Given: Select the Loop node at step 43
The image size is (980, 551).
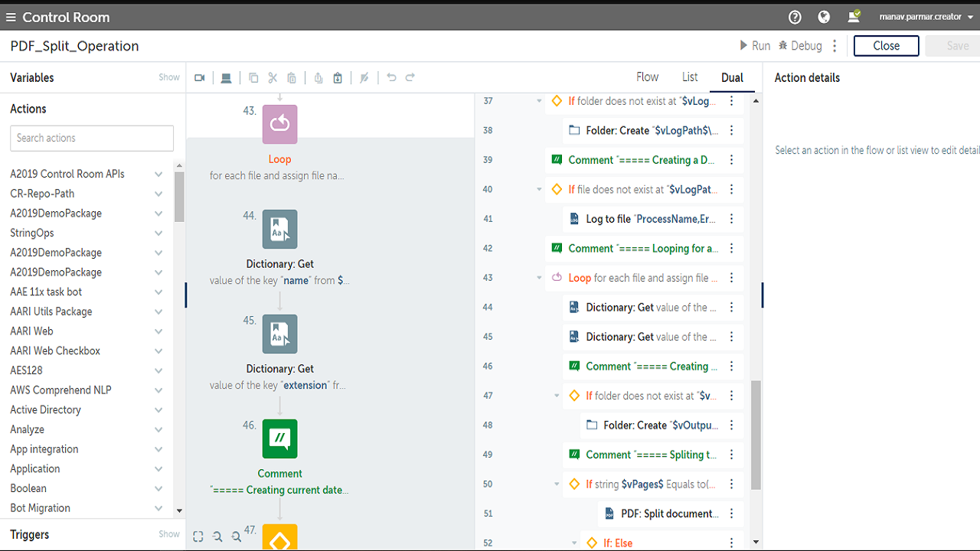Looking at the screenshot, I should pos(279,125).
